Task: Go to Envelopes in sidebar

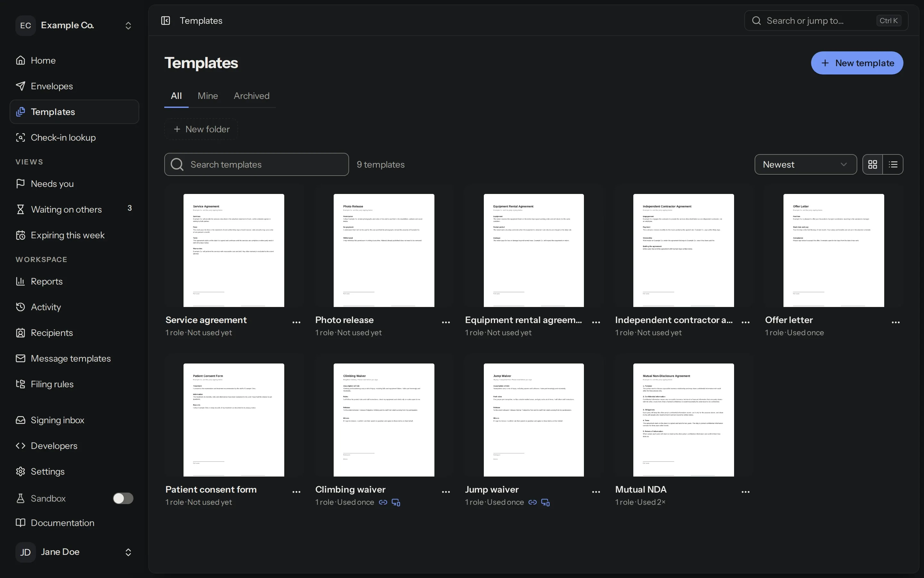Action: coord(74,86)
